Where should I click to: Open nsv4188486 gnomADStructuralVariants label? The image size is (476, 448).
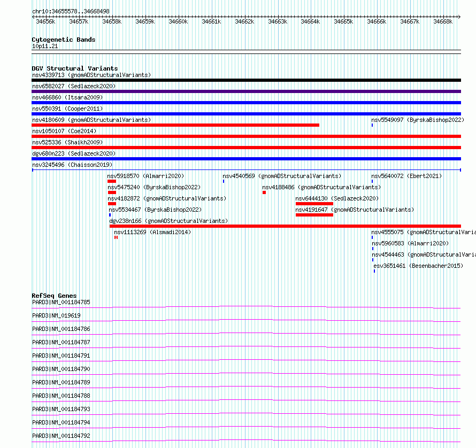click(x=321, y=187)
